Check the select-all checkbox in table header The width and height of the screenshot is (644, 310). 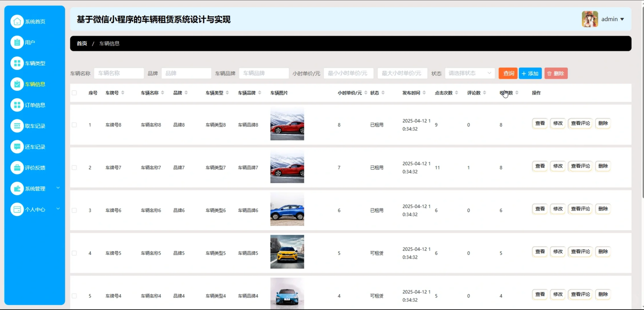tap(74, 93)
